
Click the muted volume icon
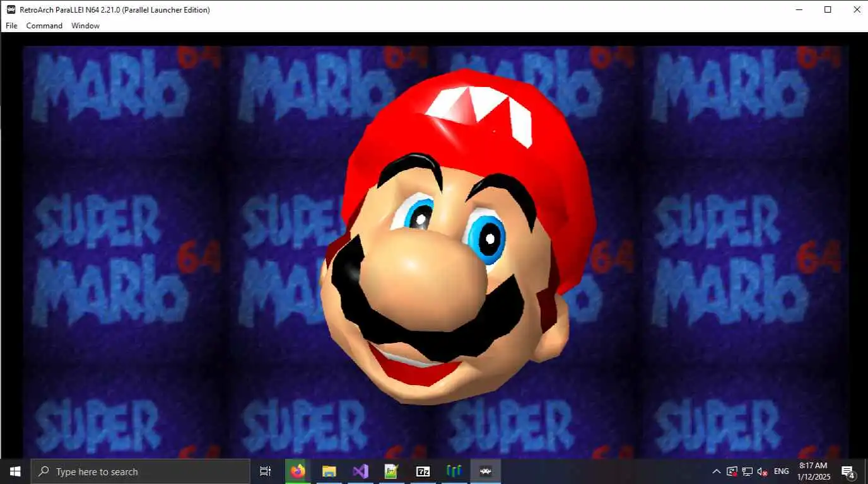coord(762,471)
